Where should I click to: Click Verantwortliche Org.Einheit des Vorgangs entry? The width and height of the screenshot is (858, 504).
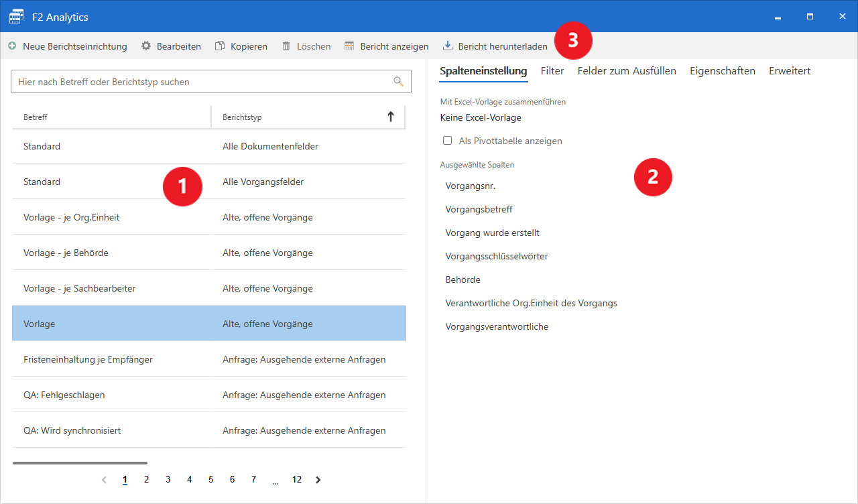pos(532,303)
